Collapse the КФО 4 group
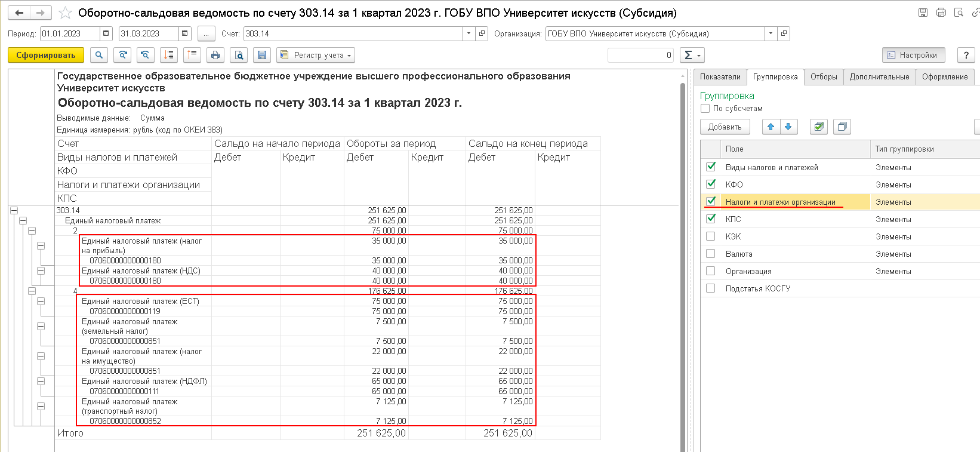980x452 pixels. point(32,291)
